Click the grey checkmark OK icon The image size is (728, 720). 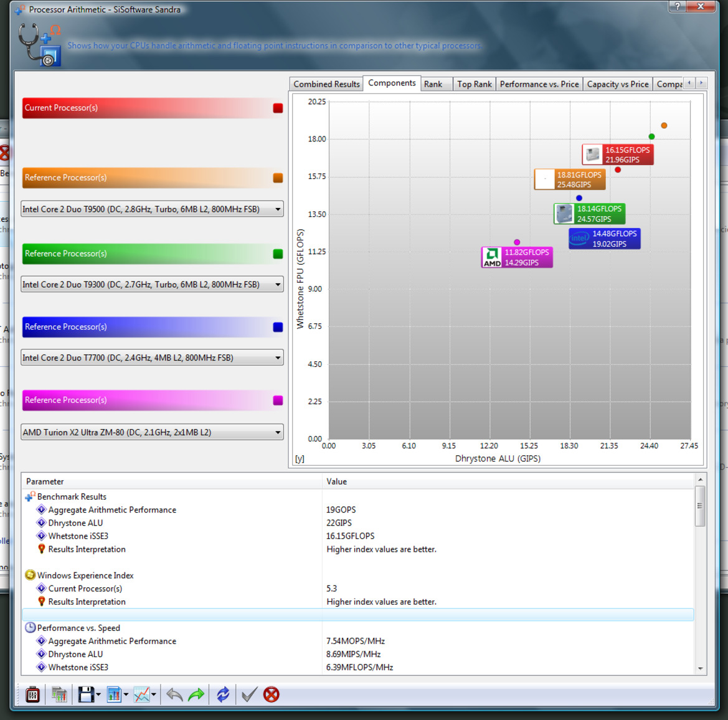[x=249, y=694]
